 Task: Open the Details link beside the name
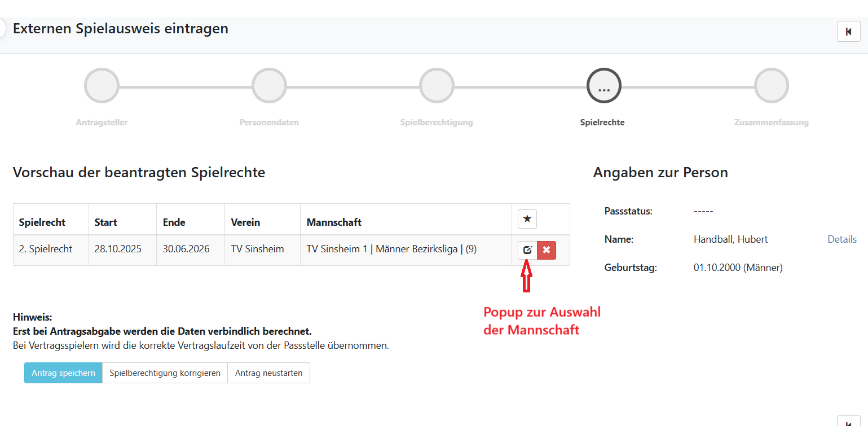pos(841,239)
